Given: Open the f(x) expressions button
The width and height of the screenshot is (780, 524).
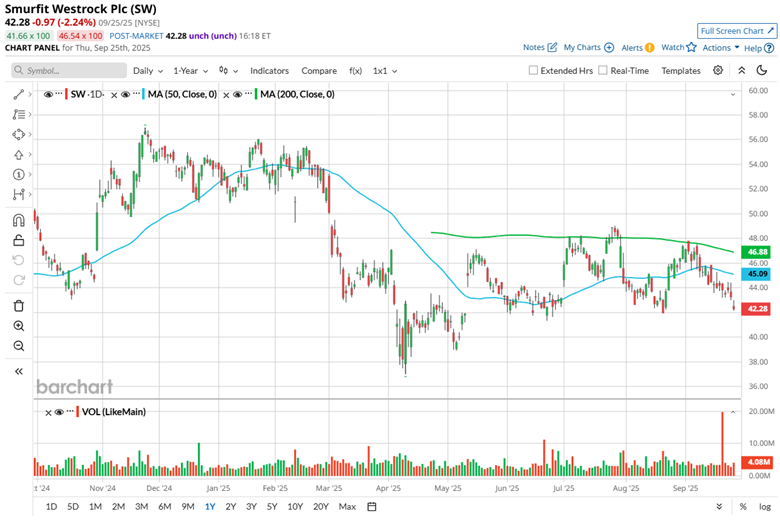Looking at the screenshot, I should (x=355, y=71).
